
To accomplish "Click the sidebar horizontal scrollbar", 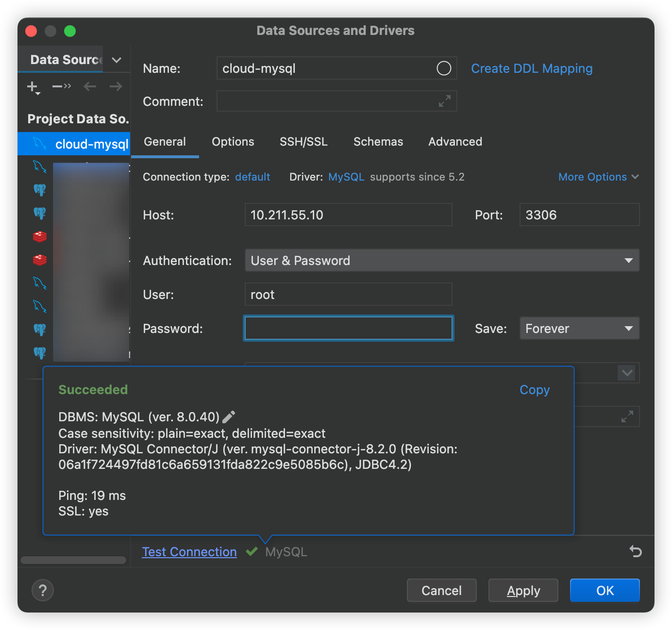I will (x=73, y=560).
